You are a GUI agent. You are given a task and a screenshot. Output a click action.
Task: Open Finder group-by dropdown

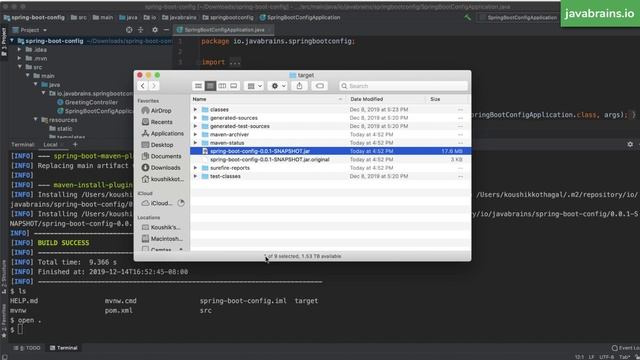pyautogui.click(x=254, y=86)
